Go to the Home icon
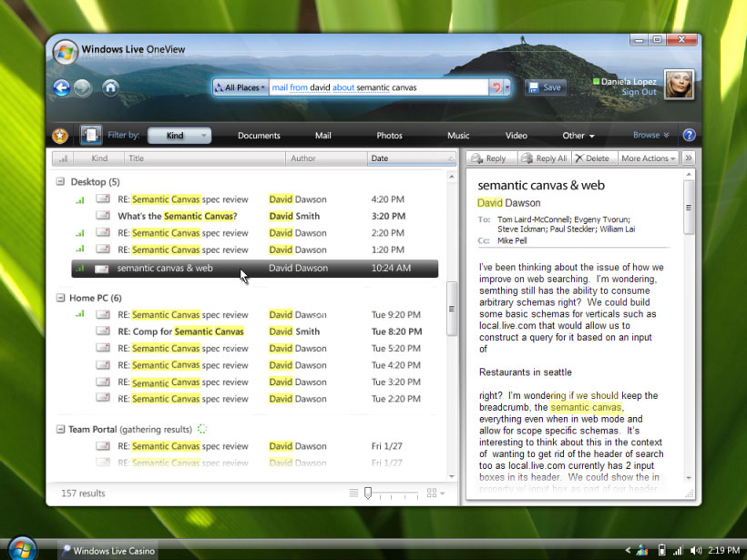This screenshot has width=747, height=560. pyautogui.click(x=110, y=88)
